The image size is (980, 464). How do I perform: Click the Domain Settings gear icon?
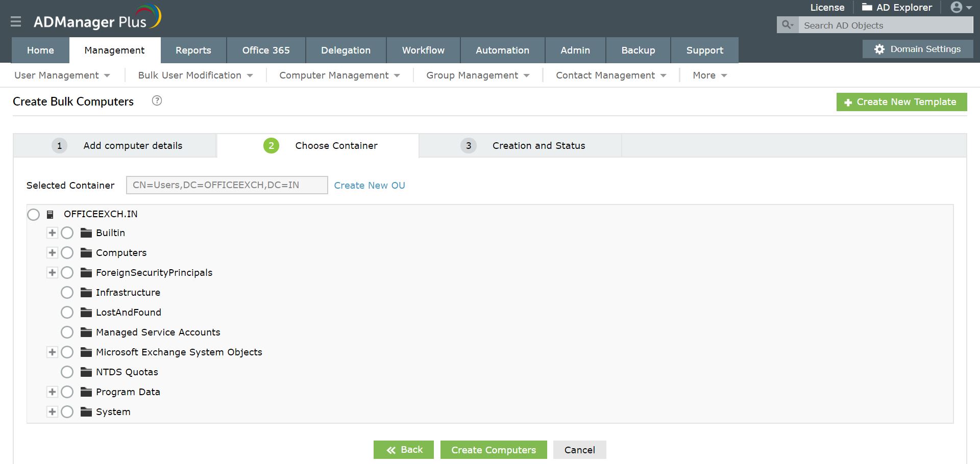tap(879, 49)
